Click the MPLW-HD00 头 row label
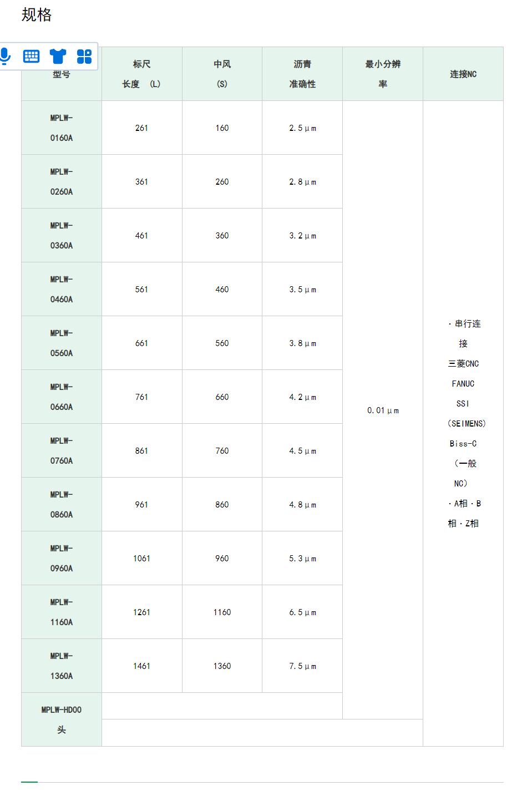This screenshot has width=532, height=796. point(62,719)
